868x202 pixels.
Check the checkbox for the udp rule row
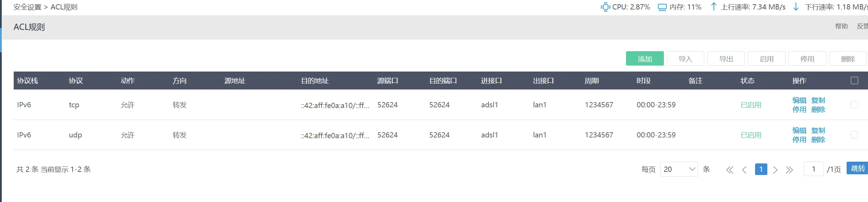pos(854,135)
